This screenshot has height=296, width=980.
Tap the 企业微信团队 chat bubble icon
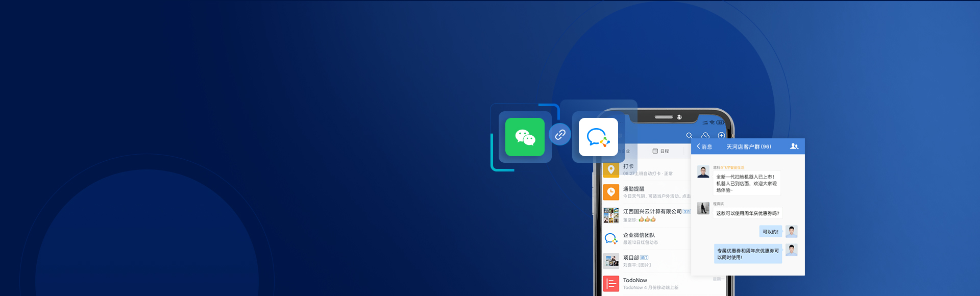point(611,238)
